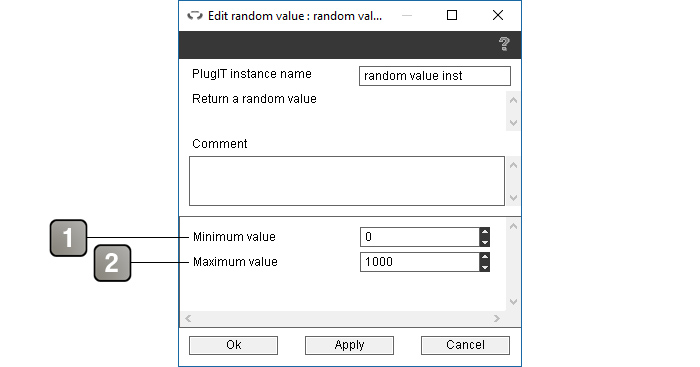This screenshot has width=700, height=367.
Task: Decrease the Minimum value with down arrow
Action: coord(485,242)
